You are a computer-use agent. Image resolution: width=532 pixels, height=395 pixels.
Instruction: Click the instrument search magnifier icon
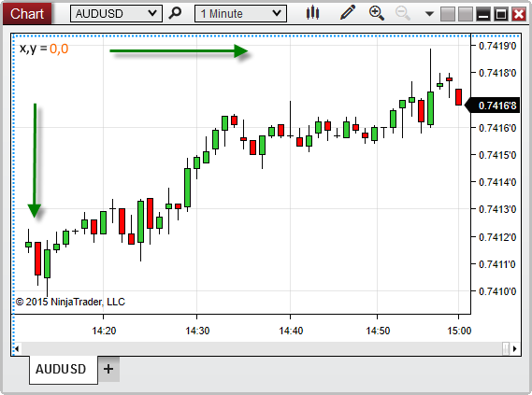pyautogui.click(x=175, y=14)
